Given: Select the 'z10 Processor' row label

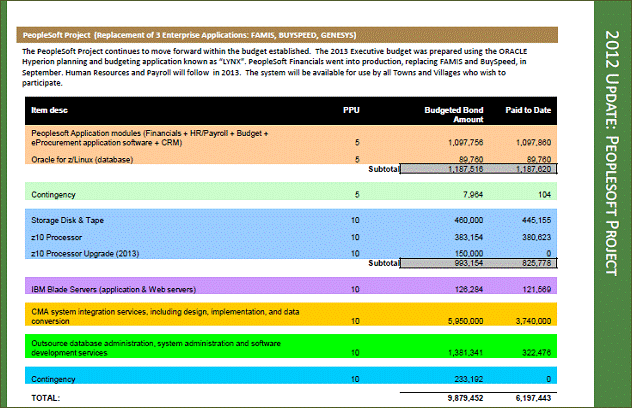Looking at the screenshot, I should (x=56, y=237).
